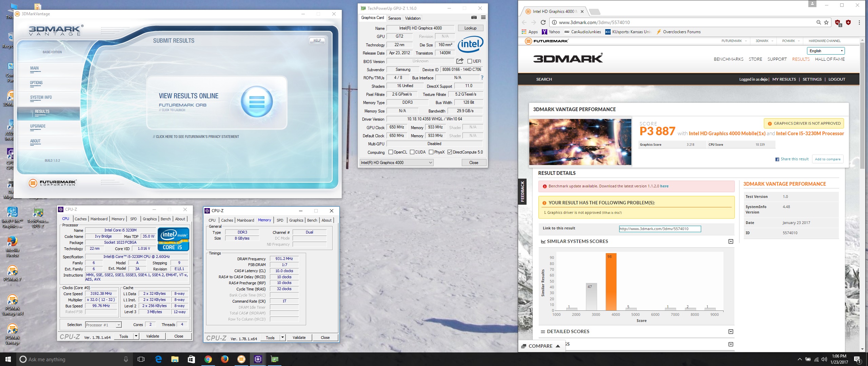This screenshot has height=366, width=868.
Task: Click the zoom magnifier icon in address bar
Action: pyautogui.click(x=818, y=22)
